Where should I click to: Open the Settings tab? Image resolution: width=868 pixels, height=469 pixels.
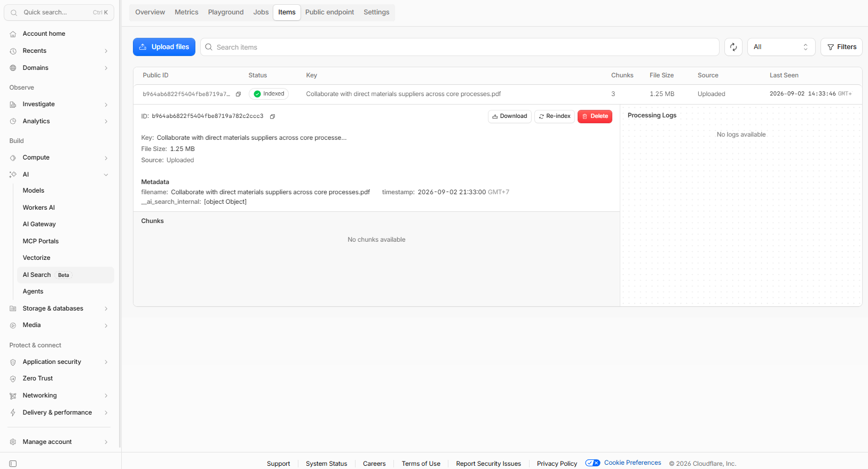coord(376,12)
